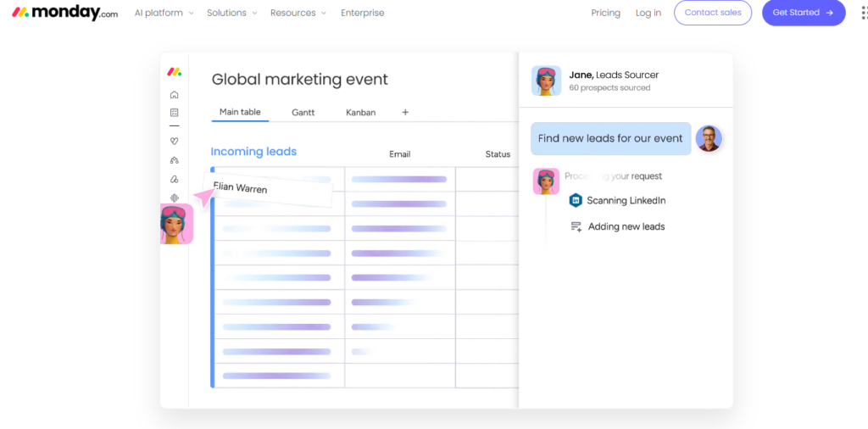Click Jane's avatar in the left sidebar
The width and height of the screenshot is (868, 429).
click(x=176, y=224)
